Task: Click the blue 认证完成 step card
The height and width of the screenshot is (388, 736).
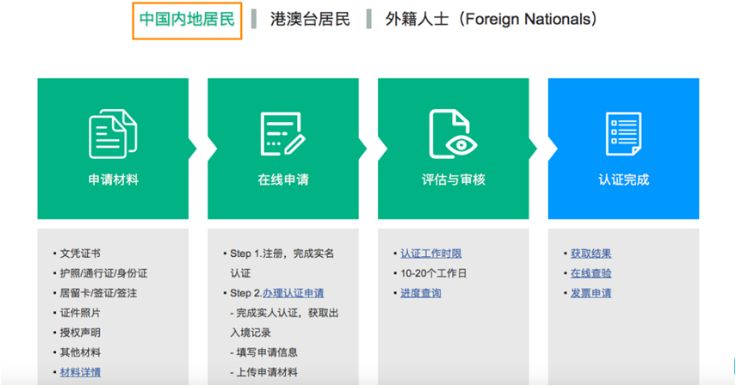Action: [623, 148]
